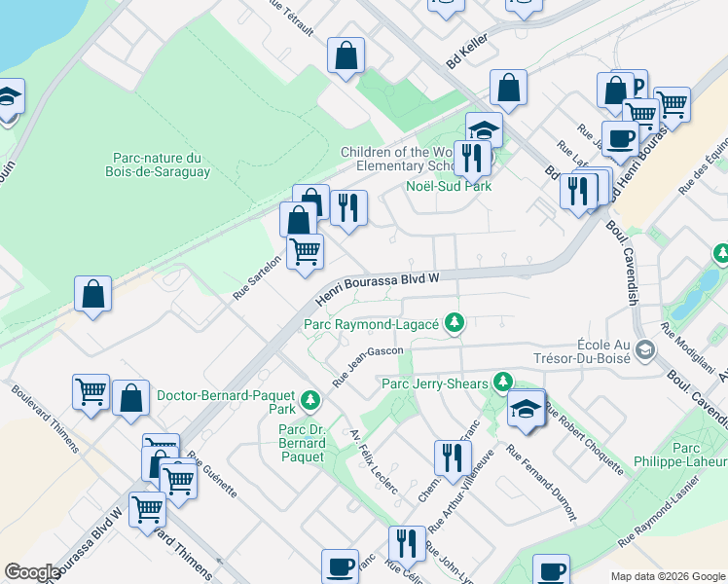728x584 pixels.
Task: Click the Doctor-Bernard-Paquet Park tree pin
Action: (310, 401)
